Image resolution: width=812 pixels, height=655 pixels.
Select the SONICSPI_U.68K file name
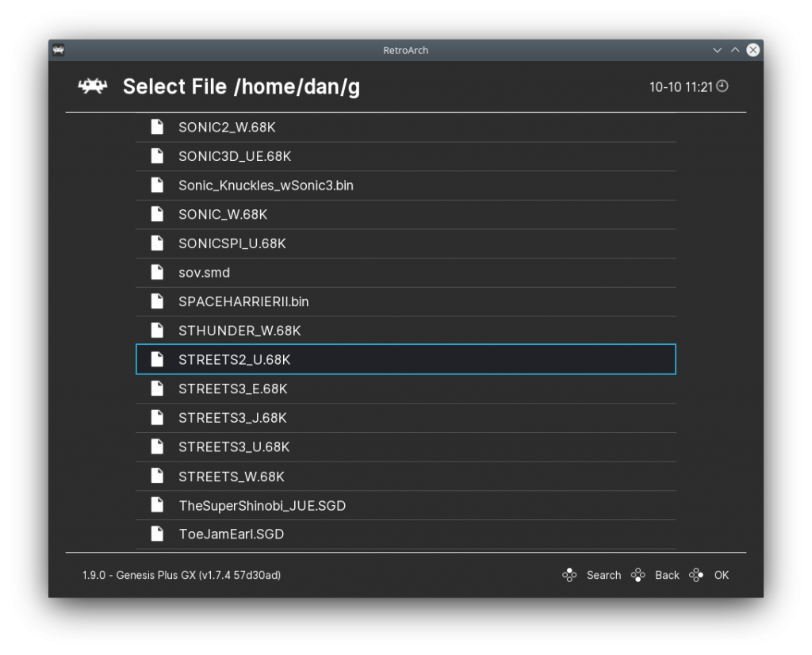[x=232, y=243]
